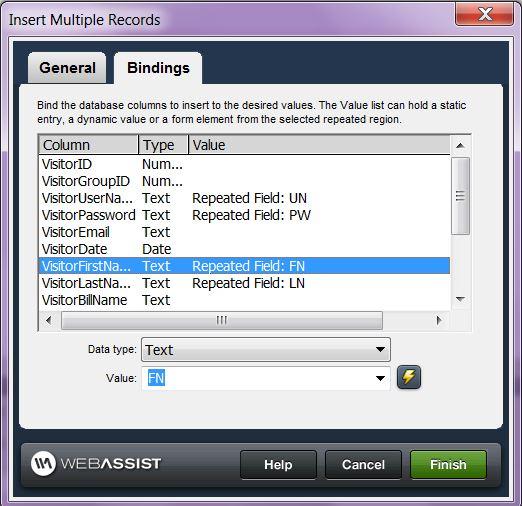The width and height of the screenshot is (522, 506).
Task: Select the Bindings tab
Action: coord(158,68)
